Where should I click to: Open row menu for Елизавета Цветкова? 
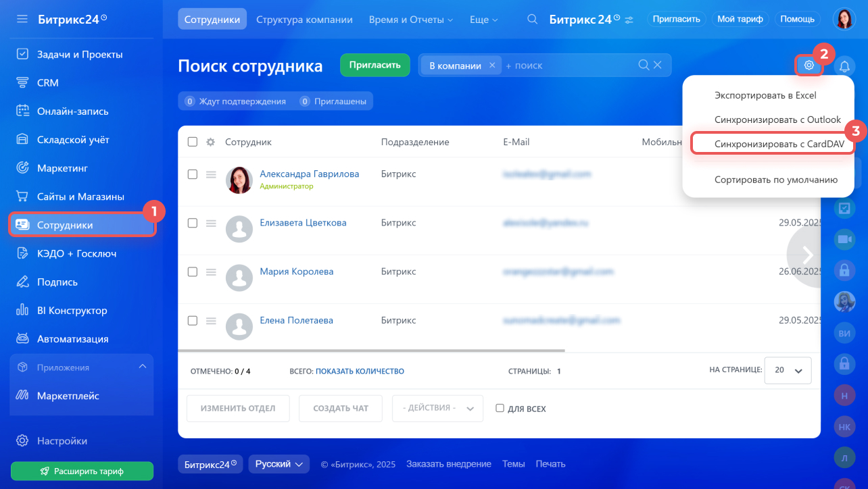[x=211, y=223]
